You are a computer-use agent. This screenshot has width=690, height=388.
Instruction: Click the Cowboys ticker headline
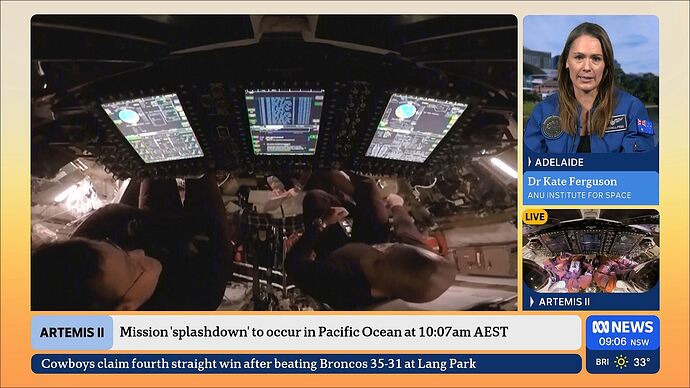(x=259, y=364)
